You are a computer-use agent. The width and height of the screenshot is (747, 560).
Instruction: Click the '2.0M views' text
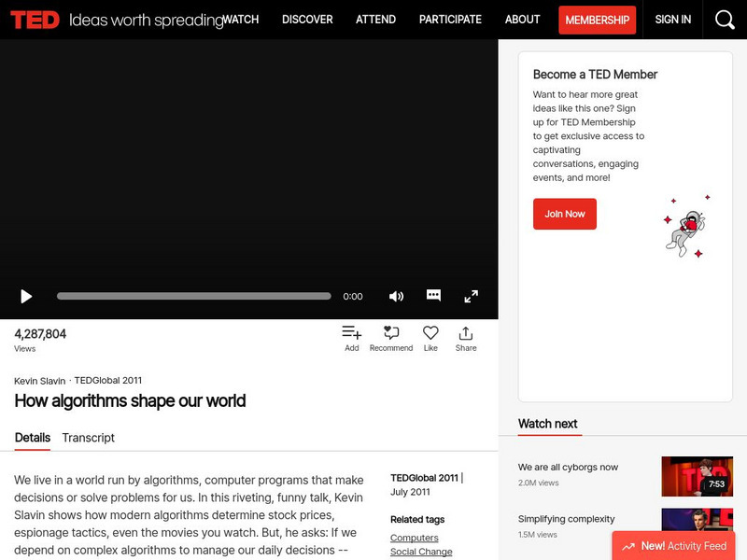click(539, 483)
